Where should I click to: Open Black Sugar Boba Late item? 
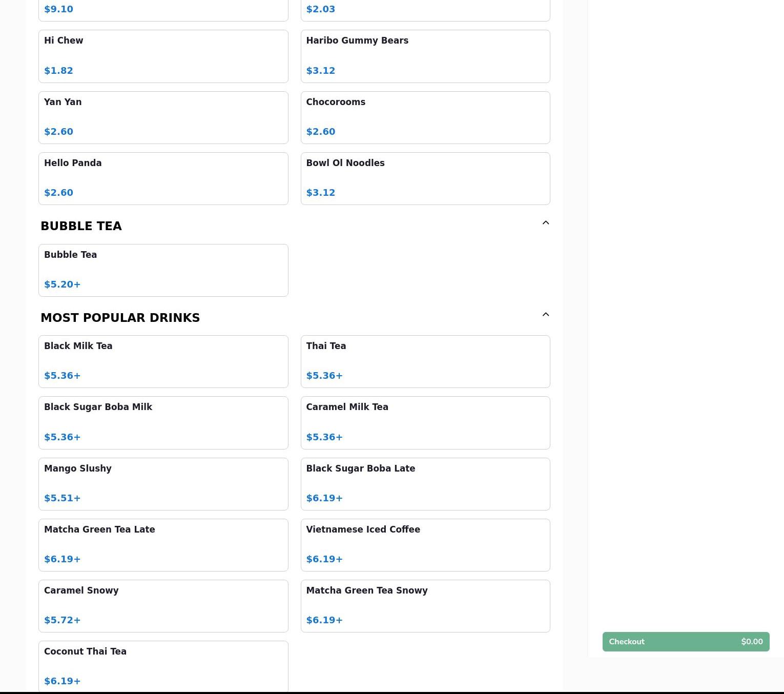[x=425, y=484]
